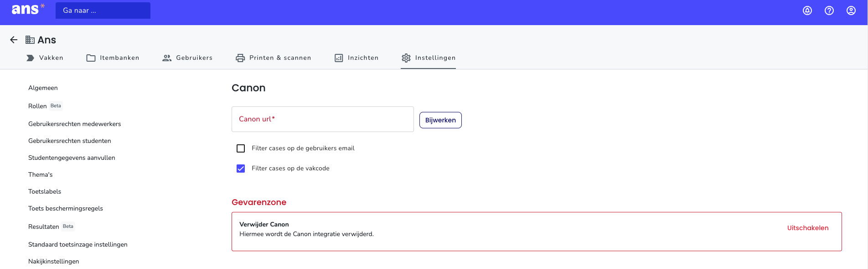The height and width of the screenshot is (269, 868).
Task: Go back with the left arrow icon
Action: (x=14, y=40)
